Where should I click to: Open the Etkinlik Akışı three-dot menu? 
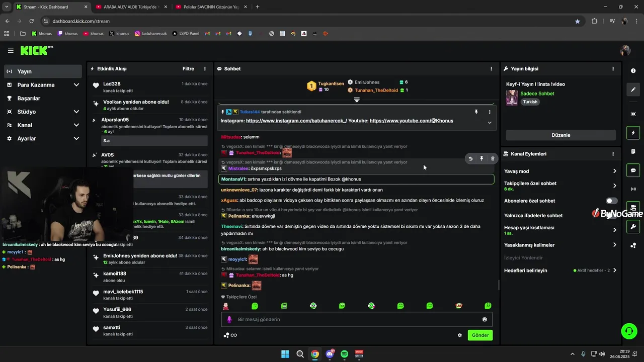(x=205, y=69)
